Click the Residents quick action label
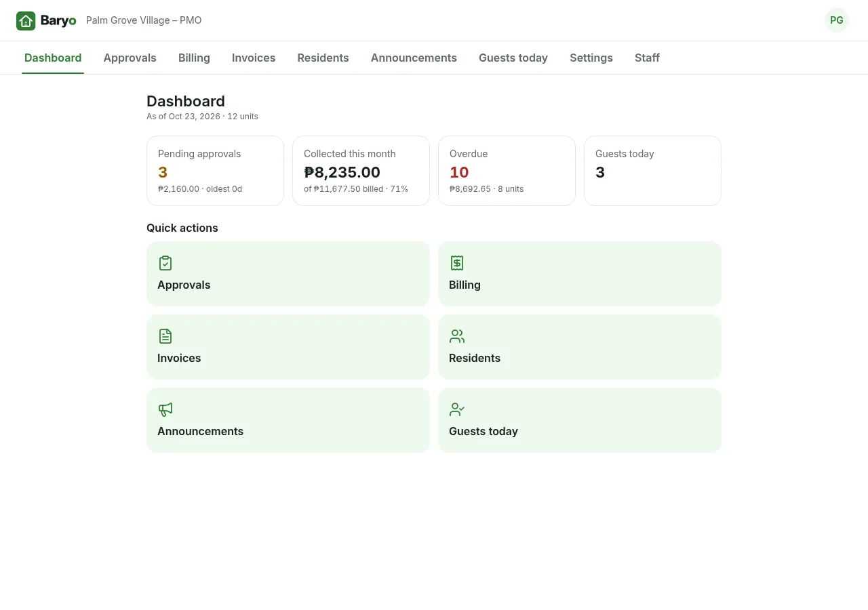Image resolution: width=868 pixels, height=610 pixels. tap(475, 358)
